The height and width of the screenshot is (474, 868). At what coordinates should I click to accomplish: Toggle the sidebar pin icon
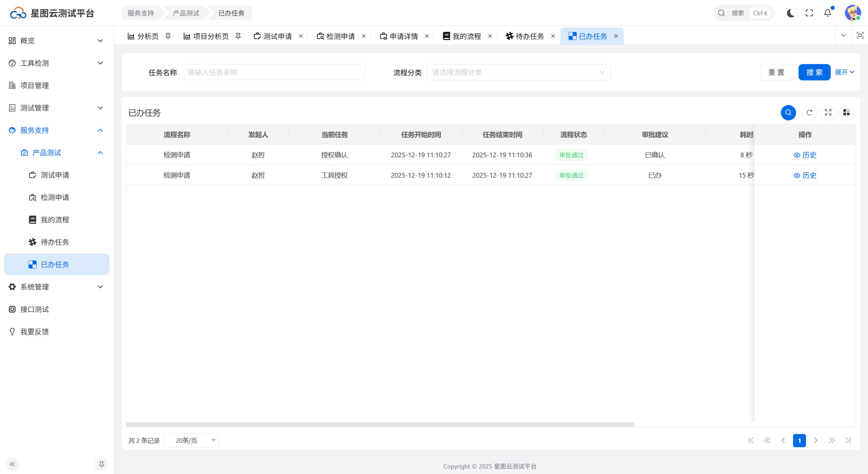coord(101,464)
